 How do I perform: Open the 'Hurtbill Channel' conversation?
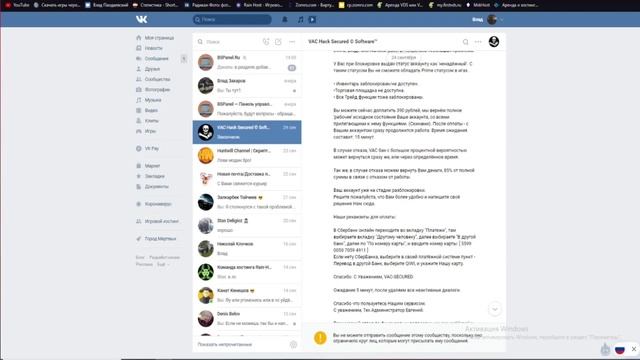point(247,156)
